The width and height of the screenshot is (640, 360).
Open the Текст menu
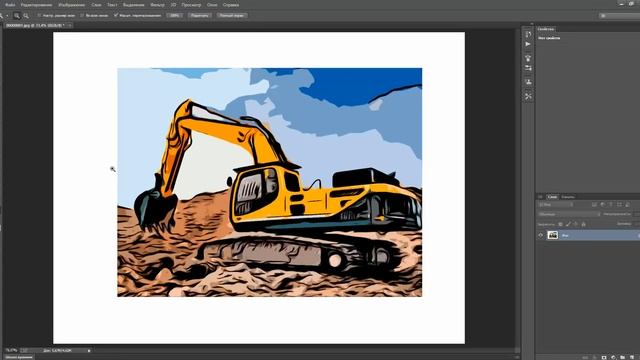click(x=112, y=5)
